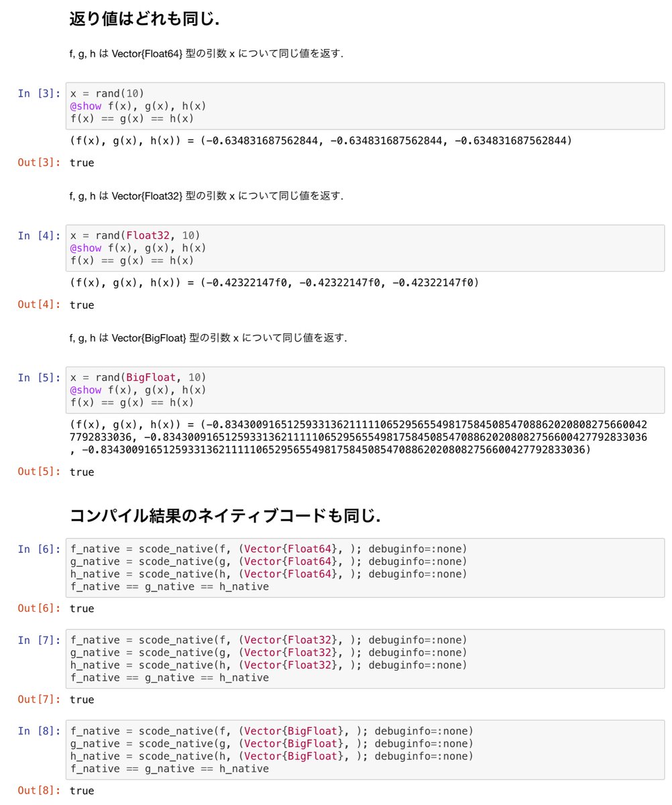Click the Out[5] prompt label
Screen dimensions: 672x805
[39, 472]
